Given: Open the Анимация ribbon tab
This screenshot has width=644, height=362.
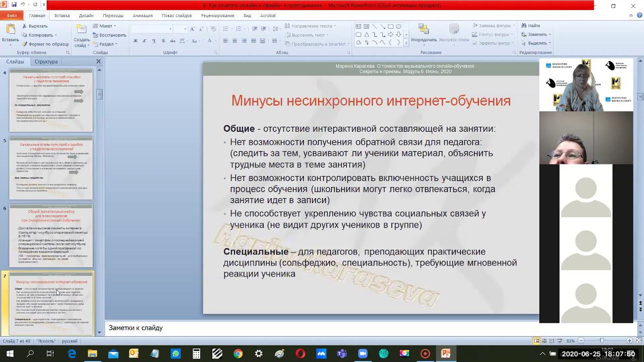Looking at the screenshot, I should (x=142, y=16).
